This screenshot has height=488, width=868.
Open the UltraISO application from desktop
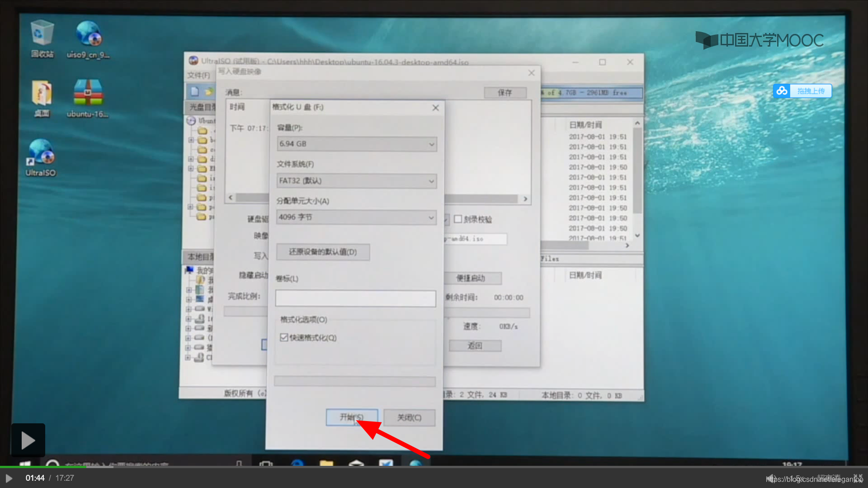(40, 156)
